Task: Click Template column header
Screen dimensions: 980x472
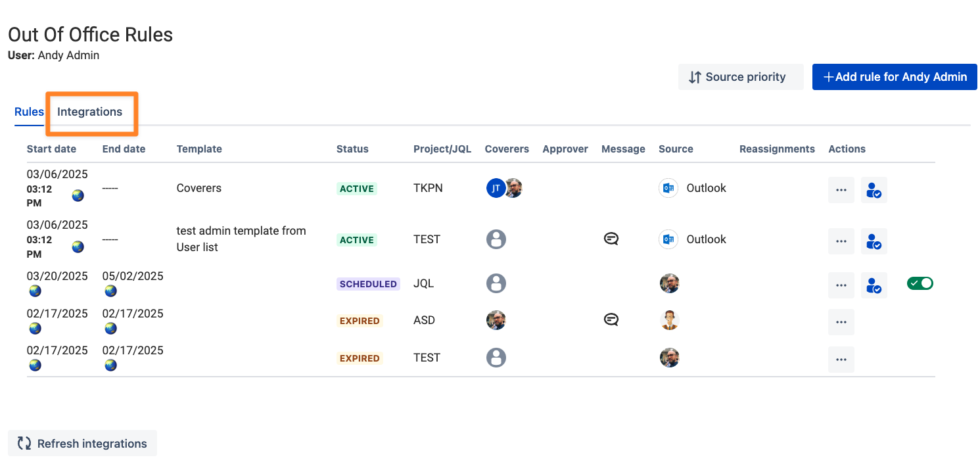Action: click(x=199, y=149)
